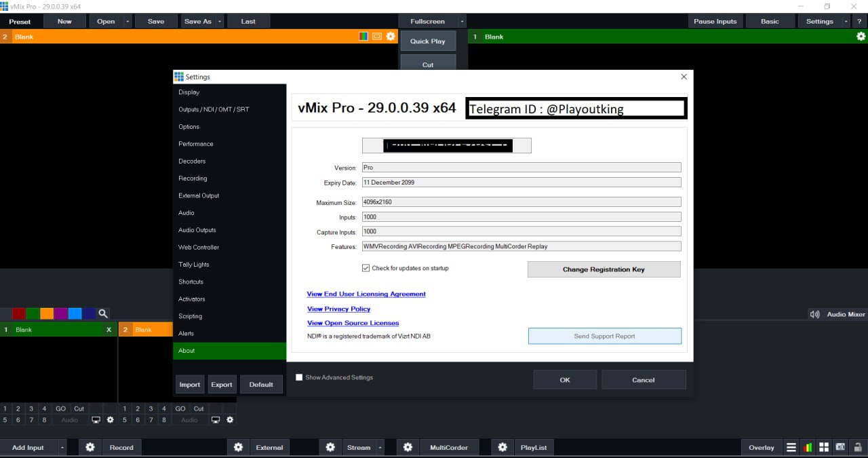Click the Maximum Size field

click(521, 202)
